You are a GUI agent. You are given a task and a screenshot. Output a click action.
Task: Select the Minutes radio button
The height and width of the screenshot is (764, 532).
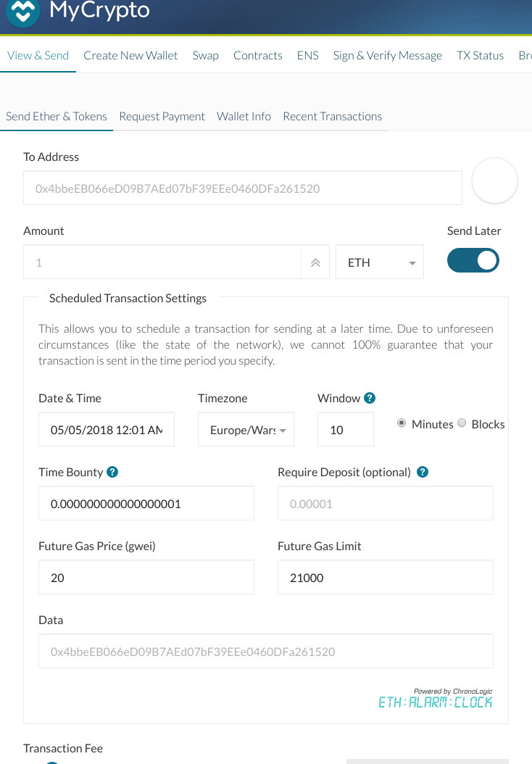[x=402, y=423]
